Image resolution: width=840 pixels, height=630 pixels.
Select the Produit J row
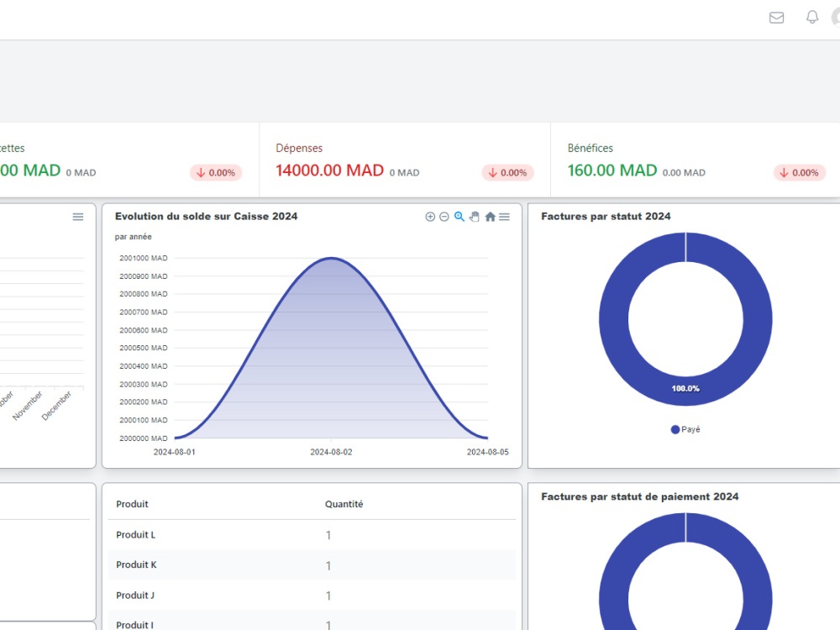[x=312, y=596]
